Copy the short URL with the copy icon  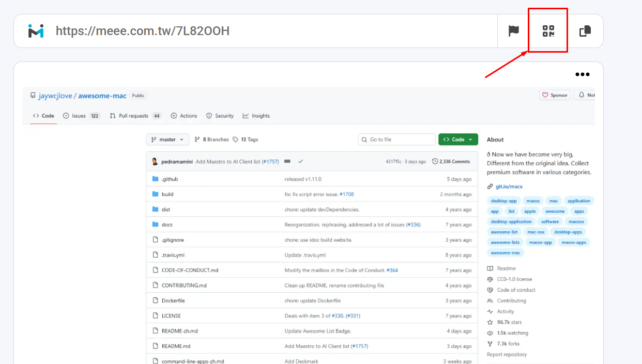tap(585, 31)
